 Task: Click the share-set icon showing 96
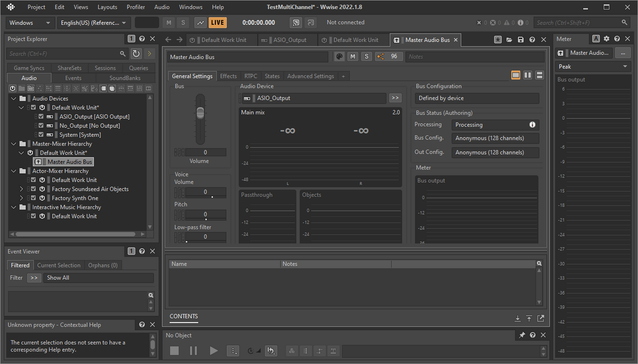pos(389,57)
